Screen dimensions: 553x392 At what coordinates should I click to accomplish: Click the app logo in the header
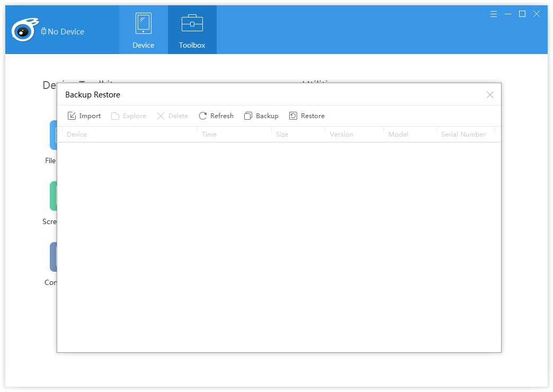click(x=24, y=30)
